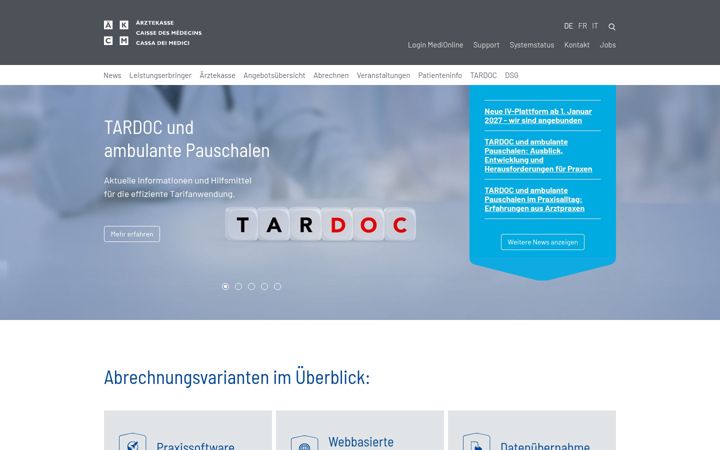Click the TARDOC letter cubes image

tap(321, 224)
